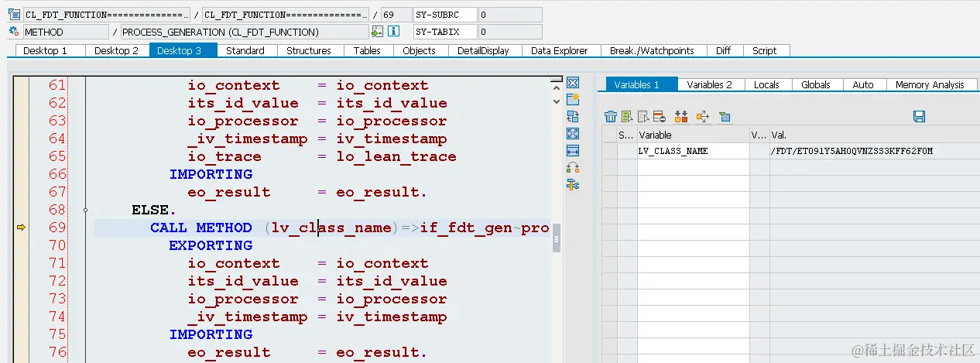The width and height of the screenshot is (980, 363).
Task: Open the Structures tab
Action: point(309,50)
